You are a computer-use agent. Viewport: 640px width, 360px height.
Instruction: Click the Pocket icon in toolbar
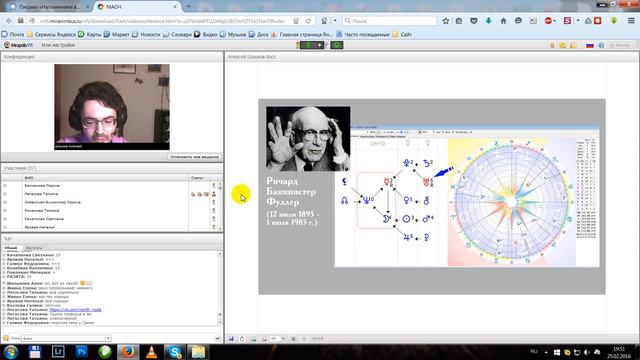tap(473, 20)
